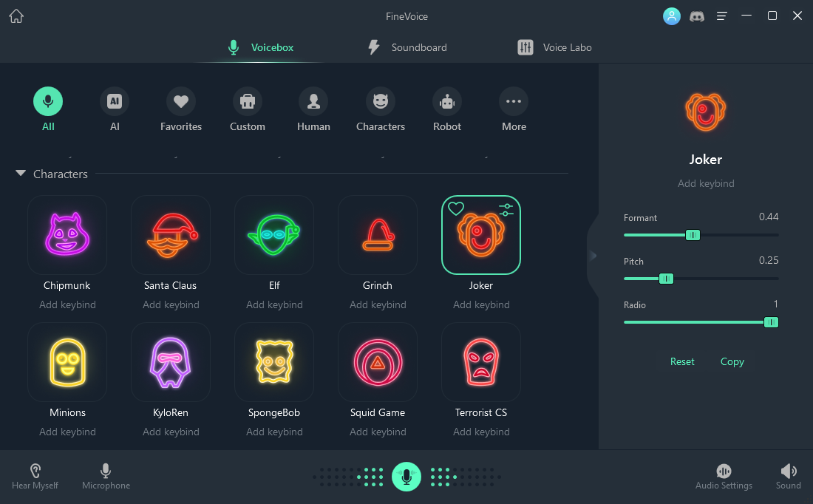Add keybind for Chipmunk voice
This screenshot has width=813, height=504.
tap(67, 305)
